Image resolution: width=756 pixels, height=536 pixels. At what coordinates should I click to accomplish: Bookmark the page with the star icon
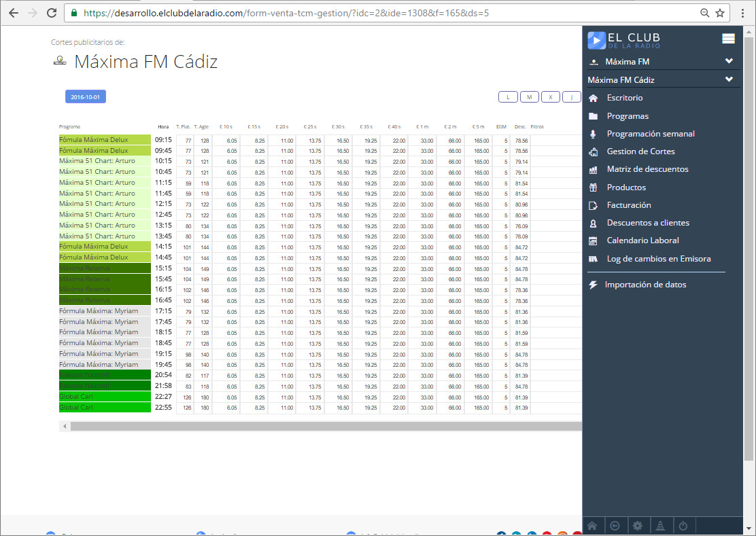[720, 13]
